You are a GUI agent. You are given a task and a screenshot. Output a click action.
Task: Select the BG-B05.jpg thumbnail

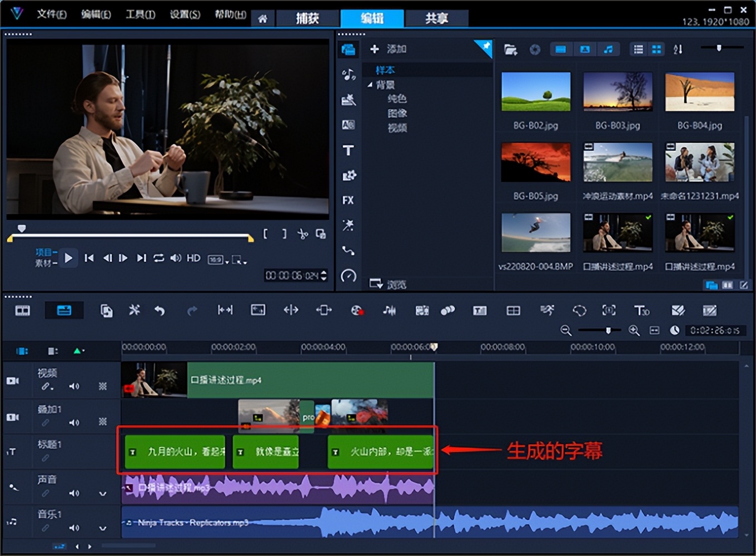click(x=535, y=162)
